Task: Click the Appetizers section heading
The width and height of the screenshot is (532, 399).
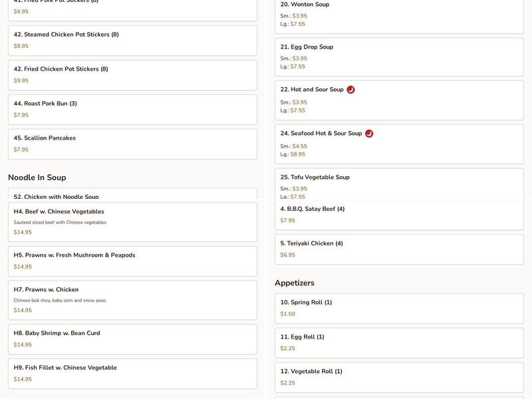Action: click(x=295, y=283)
